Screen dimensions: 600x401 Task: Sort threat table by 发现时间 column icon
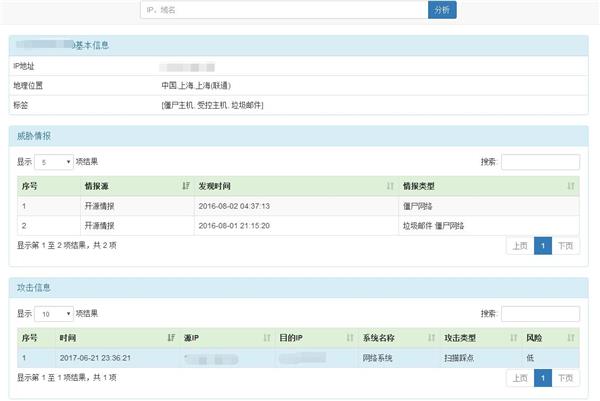tap(390, 186)
